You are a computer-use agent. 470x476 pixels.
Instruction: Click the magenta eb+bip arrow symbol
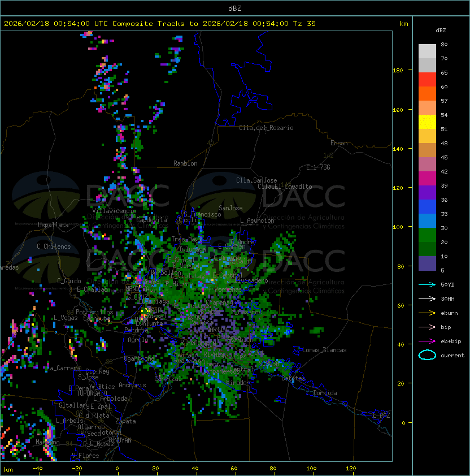[x=427, y=341]
